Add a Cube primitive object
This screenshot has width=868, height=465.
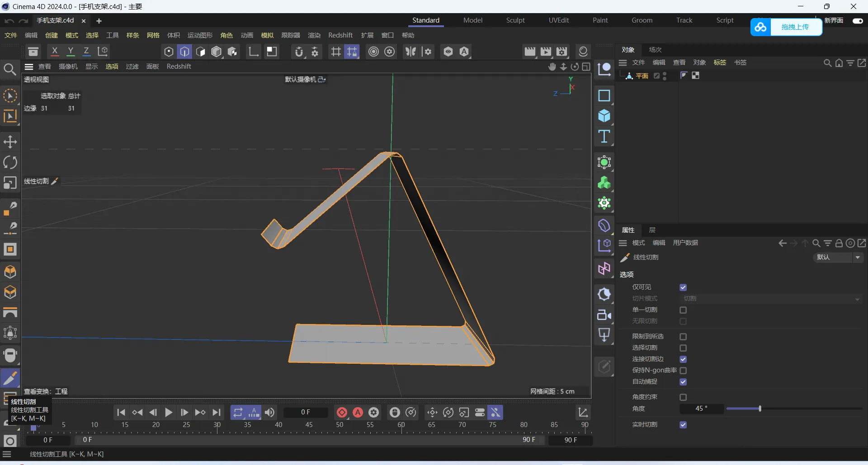604,116
